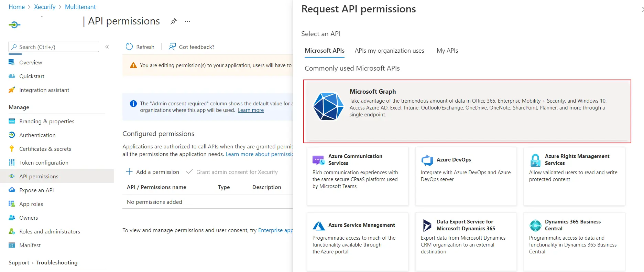
Task: Switch to My APIs tab
Action: 447,51
